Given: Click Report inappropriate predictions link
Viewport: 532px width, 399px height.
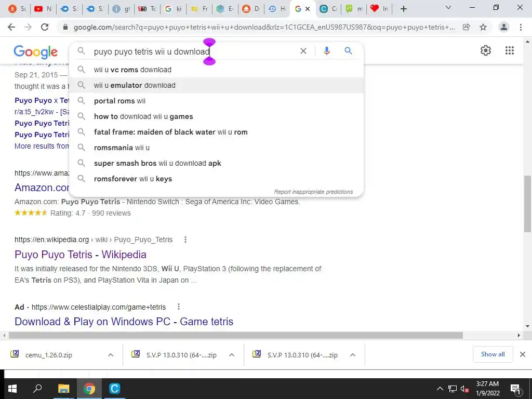Looking at the screenshot, I should [x=313, y=192].
